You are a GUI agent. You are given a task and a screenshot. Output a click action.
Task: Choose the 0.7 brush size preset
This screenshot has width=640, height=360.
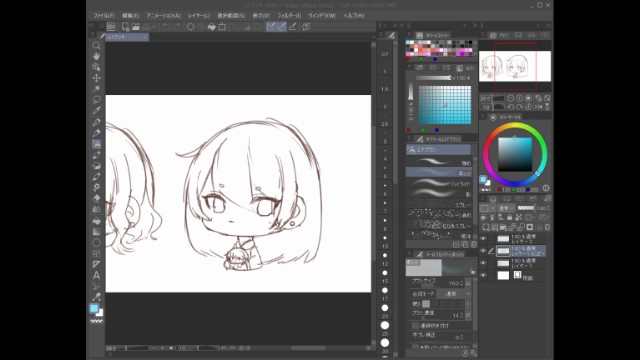coord(385,51)
